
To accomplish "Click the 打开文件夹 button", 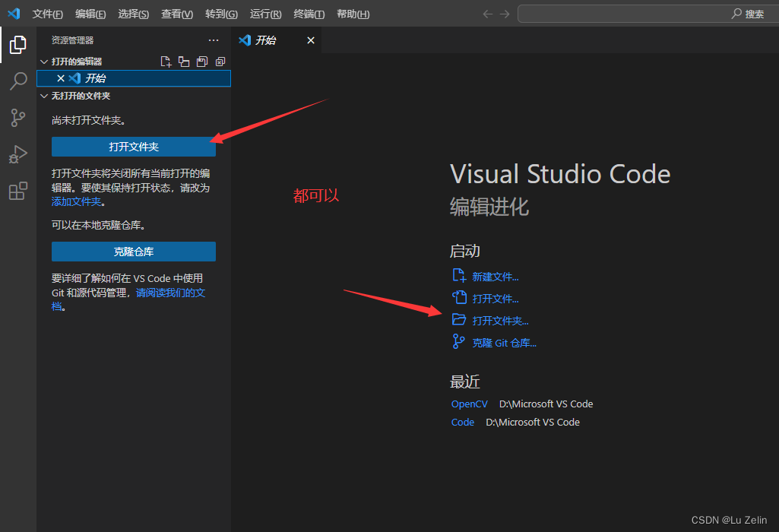I will (x=134, y=146).
